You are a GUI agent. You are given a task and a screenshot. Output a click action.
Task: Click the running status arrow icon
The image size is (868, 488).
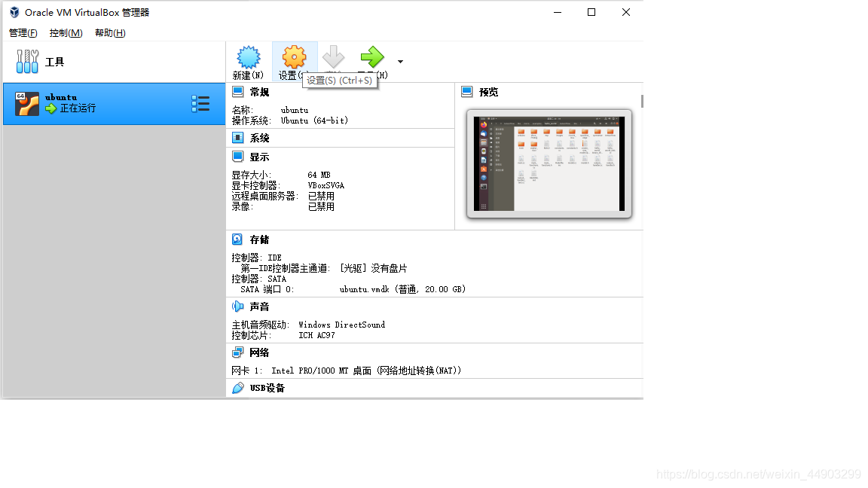coord(51,108)
